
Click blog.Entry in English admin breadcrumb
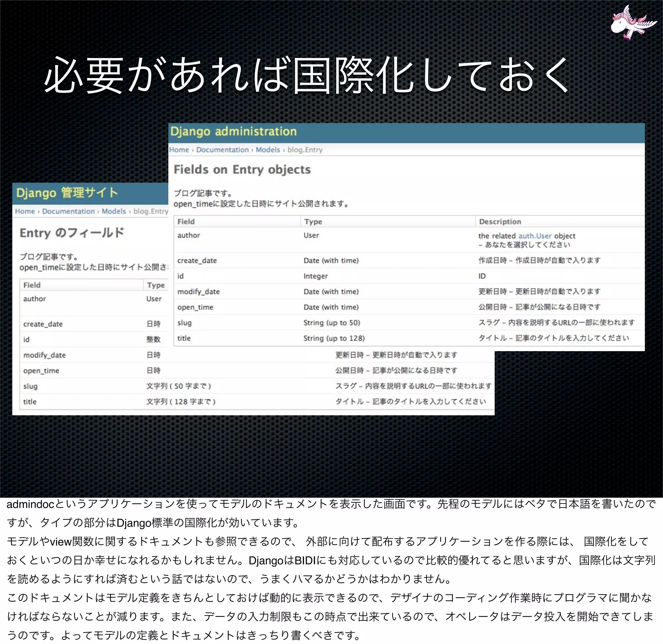tap(305, 150)
